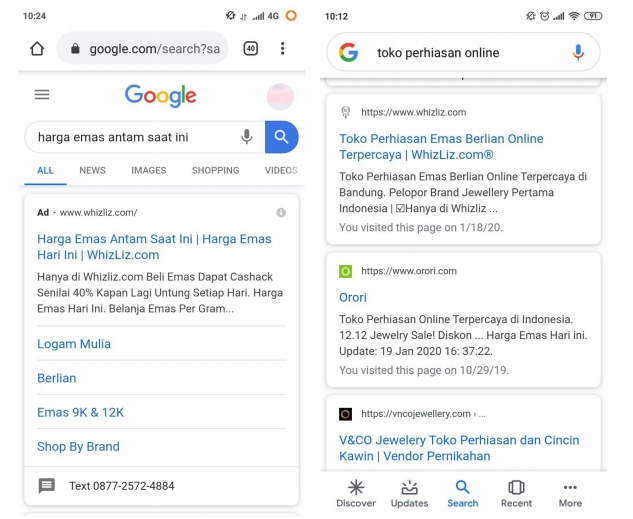Viewport: 633px width, 519px height.
Task: Tap Text 0877-2572-4884 contact row
Action: pos(161,486)
